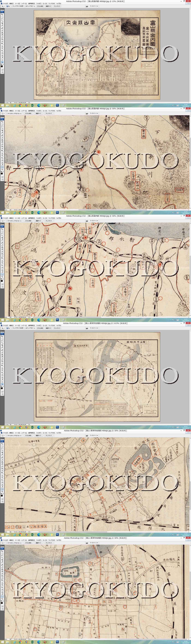The image size is (191, 644).
Task: Select the Zoom tool in the topmost window toolbox
Action: [x=2, y=62]
